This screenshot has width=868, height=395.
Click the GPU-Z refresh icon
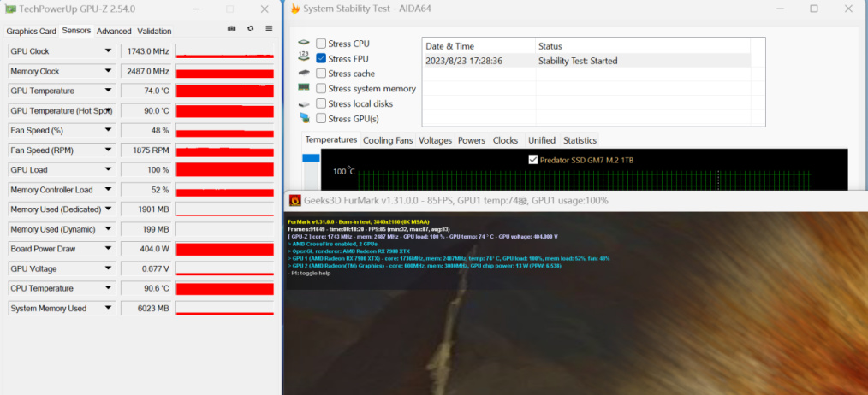(250, 28)
